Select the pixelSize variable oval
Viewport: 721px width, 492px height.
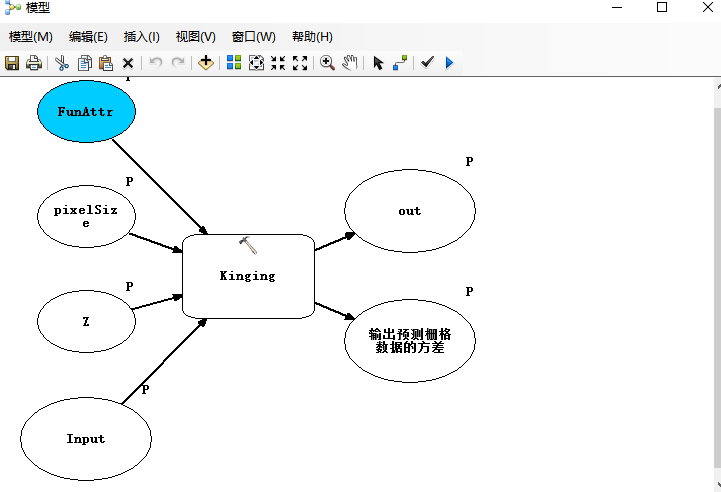coord(86,217)
